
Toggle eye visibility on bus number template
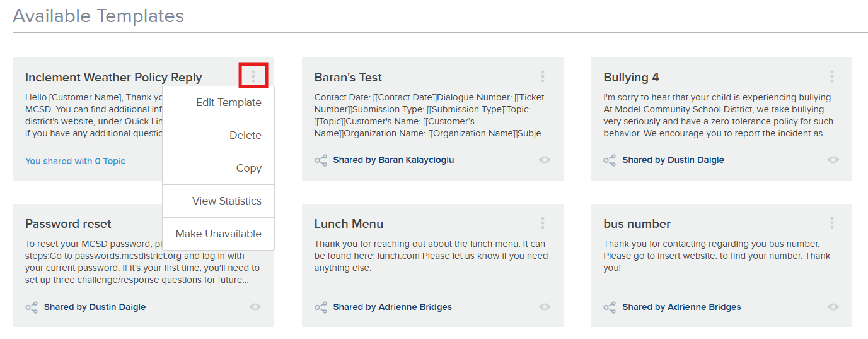click(833, 307)
